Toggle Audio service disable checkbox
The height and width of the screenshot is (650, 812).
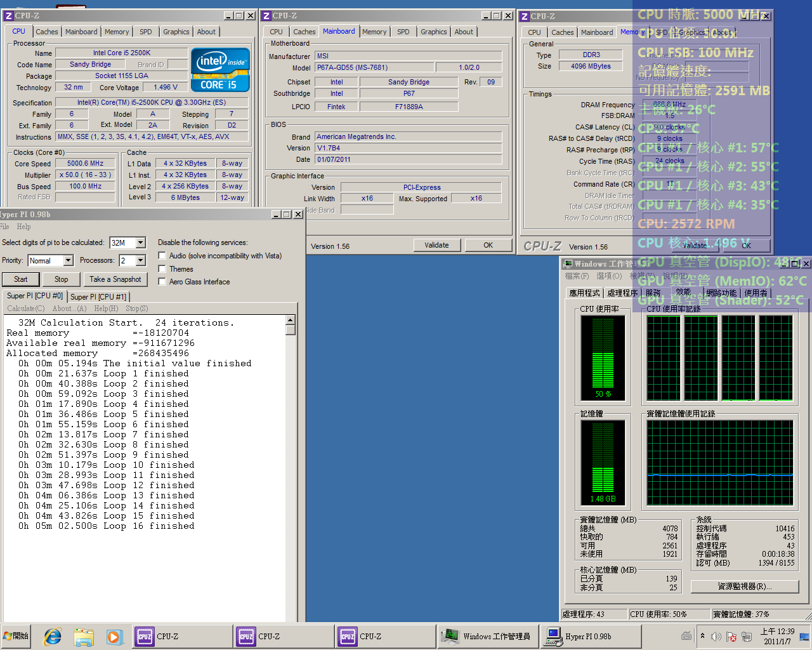click(x=162, y=256)
